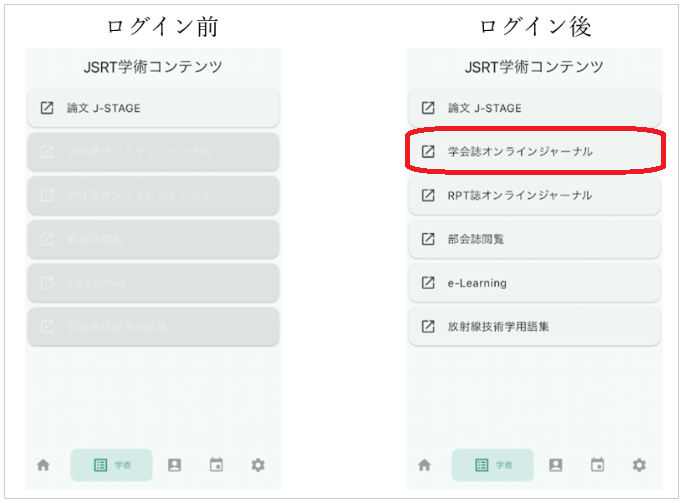Click the external-link icon beside e-Learning on the ログイン後 screen
Screen dimensions: 684x503
coord(428,283)
